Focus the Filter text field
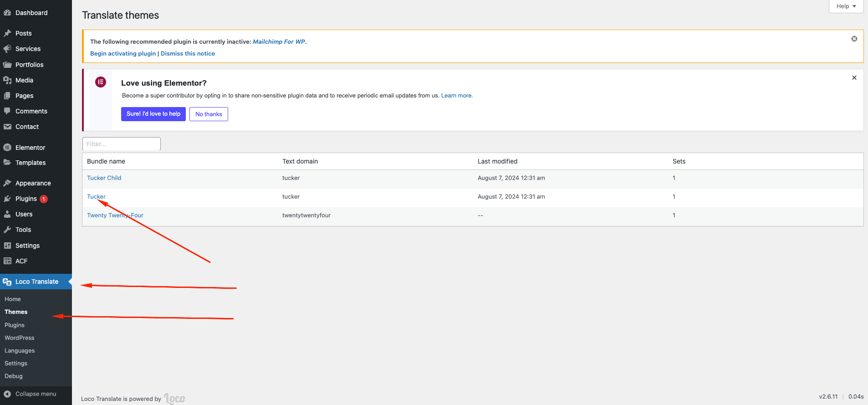 click(122, 144)
